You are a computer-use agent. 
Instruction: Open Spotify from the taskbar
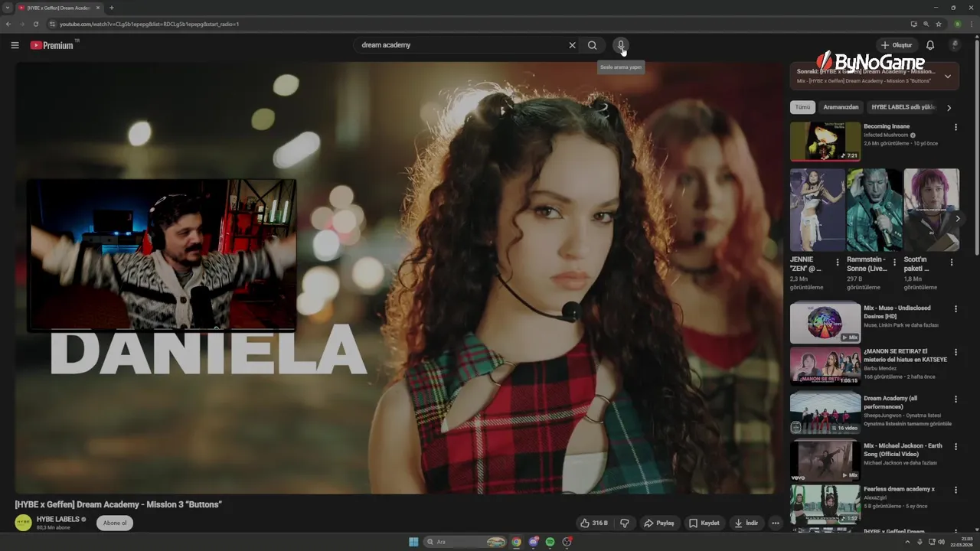(550, 542)
